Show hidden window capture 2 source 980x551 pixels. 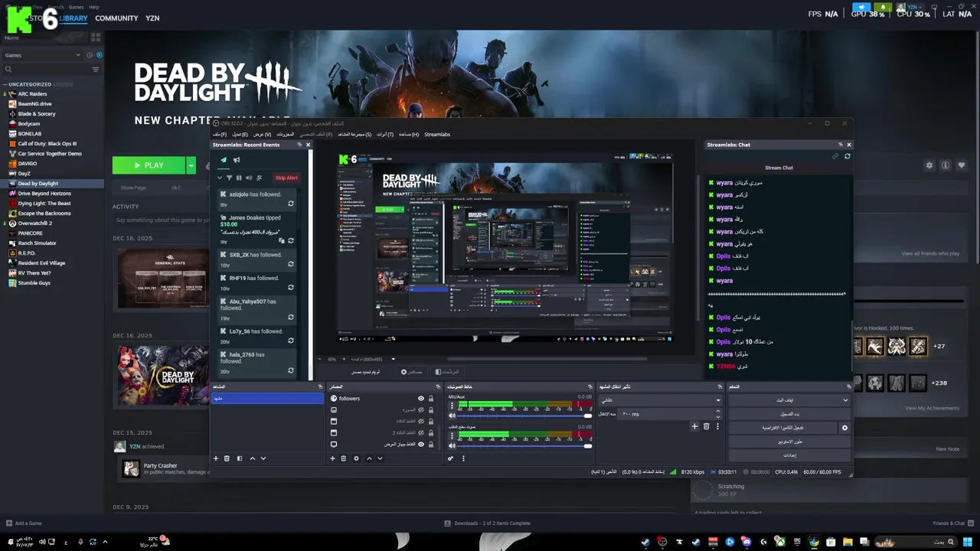tap(420, 432)
